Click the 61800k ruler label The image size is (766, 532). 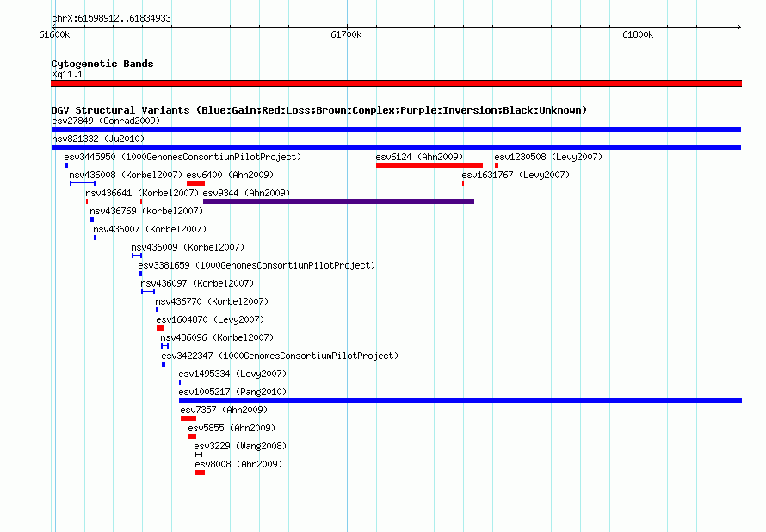638,34
